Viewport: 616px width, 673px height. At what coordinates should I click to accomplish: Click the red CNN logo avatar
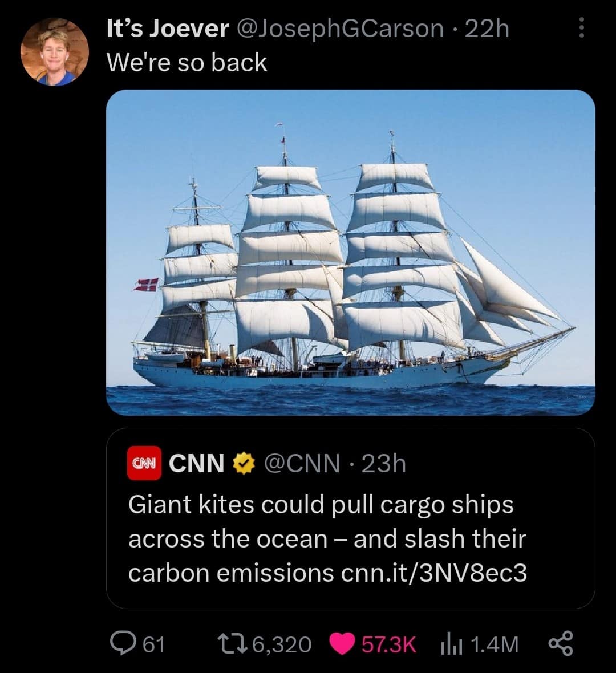pos(145,464)
